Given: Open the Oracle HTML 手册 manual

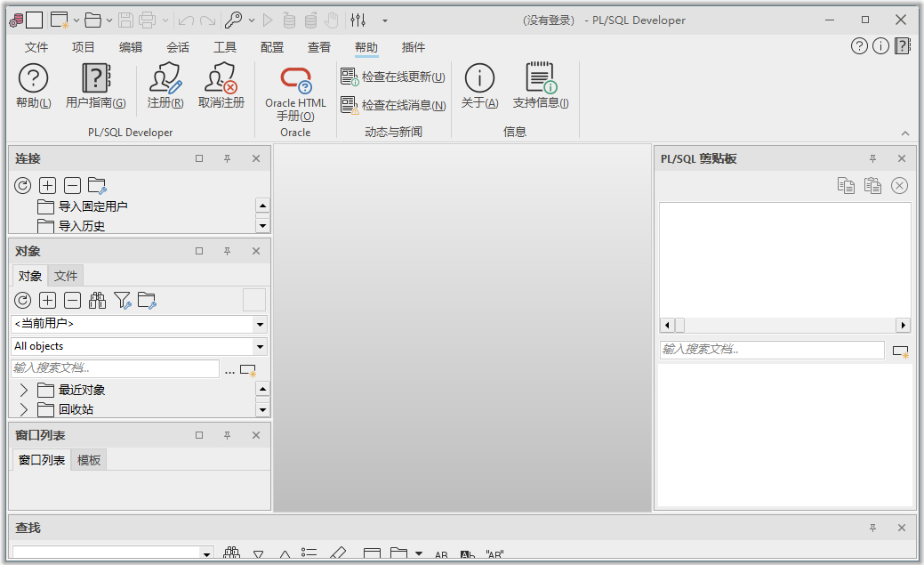Looking at the screenshot, I should (x=295, y=93).
